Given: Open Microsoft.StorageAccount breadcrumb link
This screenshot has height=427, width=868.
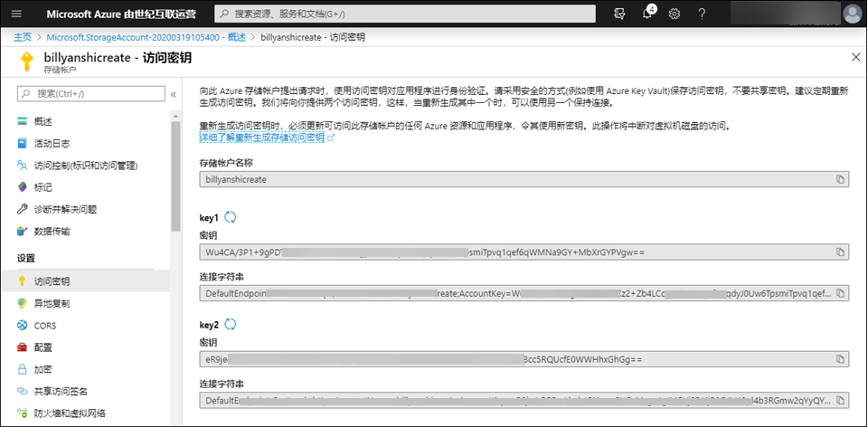Looking at the screenshot, I should 146,37.
